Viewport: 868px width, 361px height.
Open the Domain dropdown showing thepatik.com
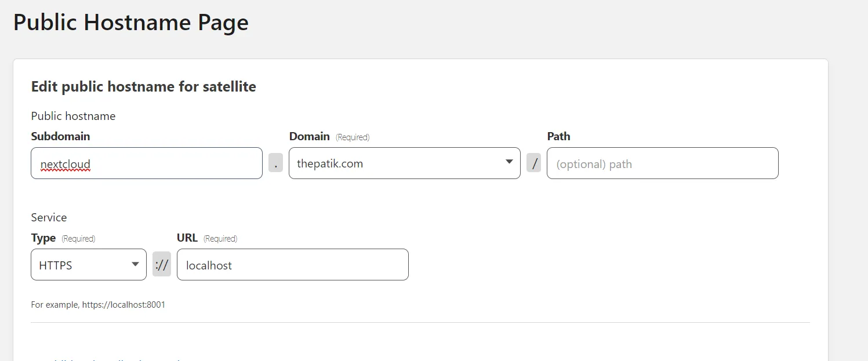(x=405, y=163)
